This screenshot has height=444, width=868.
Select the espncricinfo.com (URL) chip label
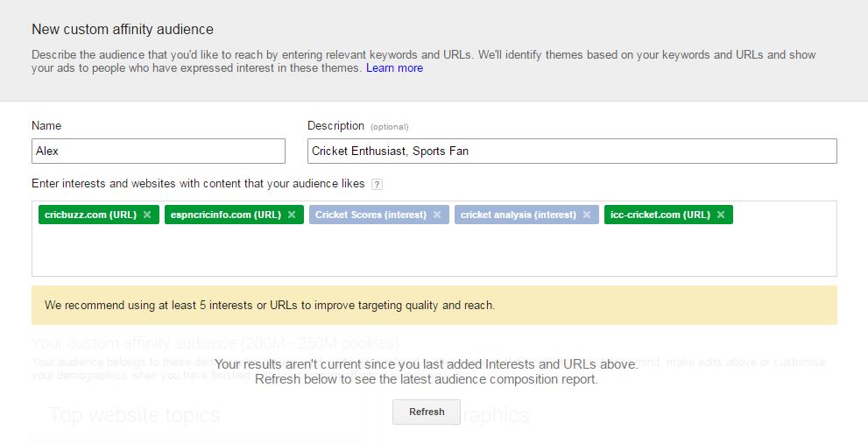pos(226,215)
